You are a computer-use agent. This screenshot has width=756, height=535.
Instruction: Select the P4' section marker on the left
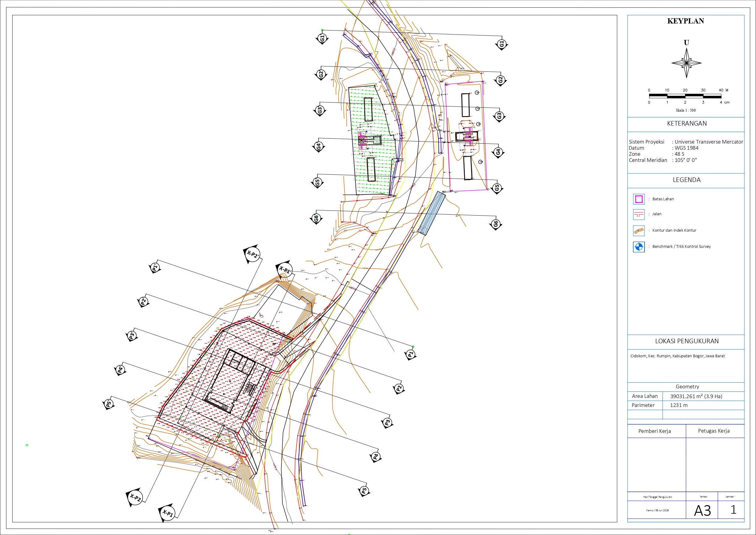pyautogui.click(x=120, y=370)
